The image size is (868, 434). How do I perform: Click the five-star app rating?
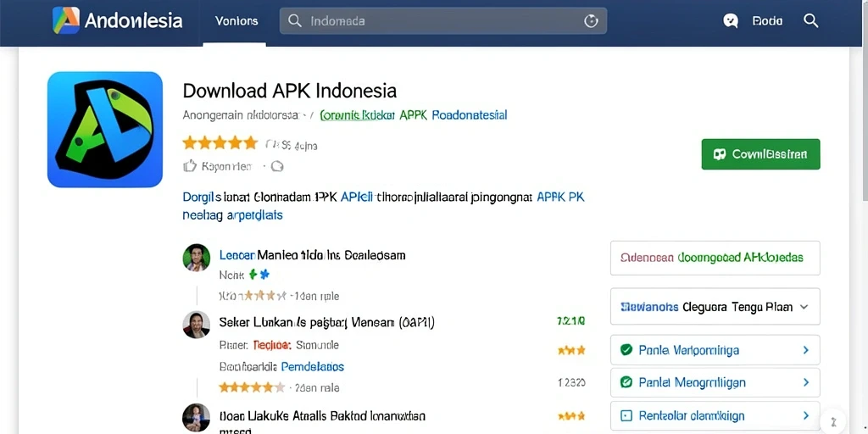point(220,143)
